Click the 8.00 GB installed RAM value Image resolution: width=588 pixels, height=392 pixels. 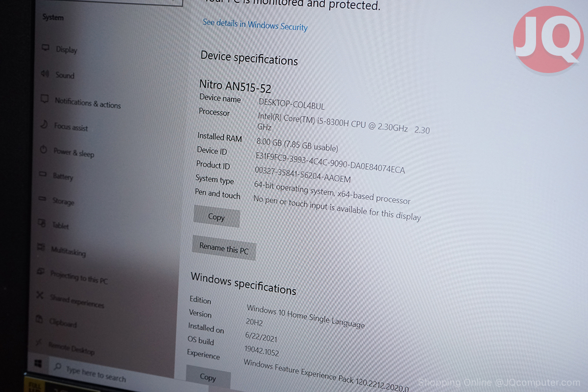coord(297,144)
